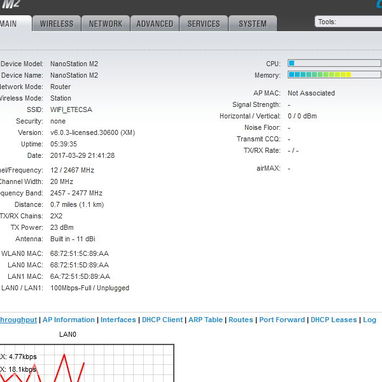382x382 pixels.
Task: Show Port Forward information
Action: click(282, 320)
